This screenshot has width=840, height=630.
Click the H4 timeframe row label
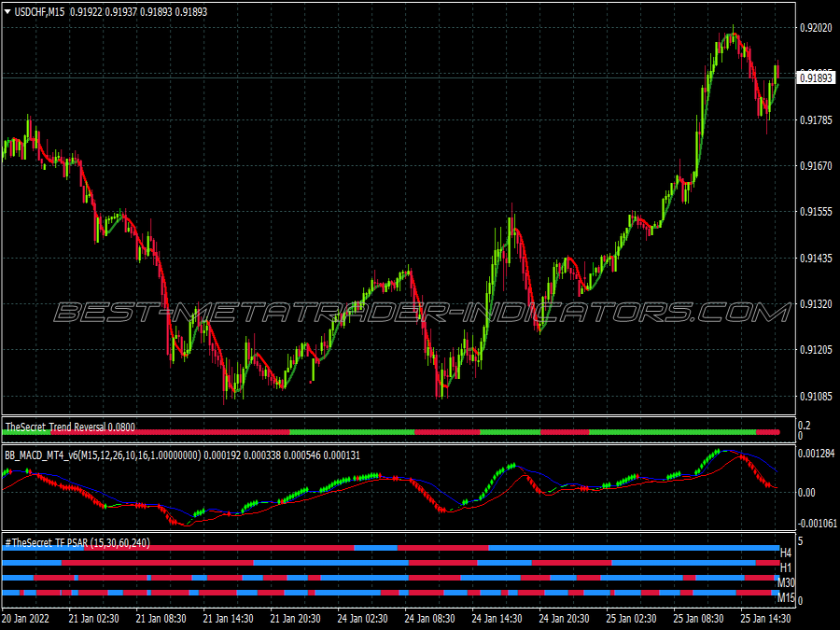(785, 553)
